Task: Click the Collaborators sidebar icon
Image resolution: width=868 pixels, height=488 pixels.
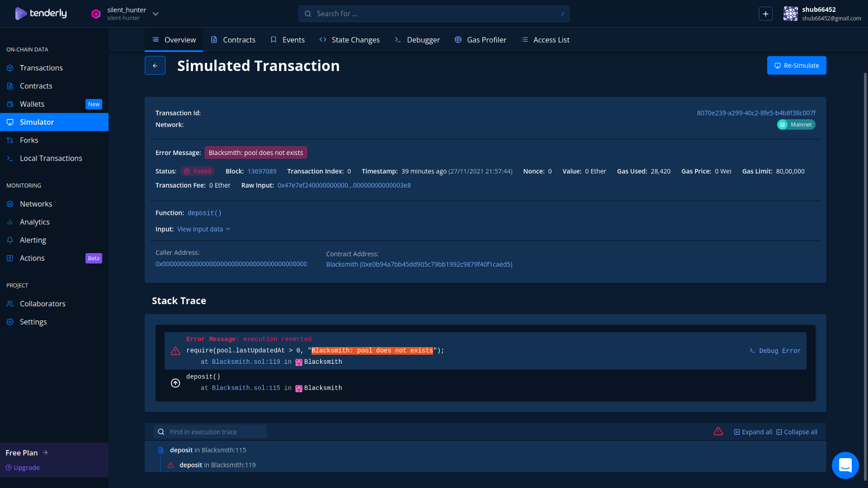Action: point(10,304)
